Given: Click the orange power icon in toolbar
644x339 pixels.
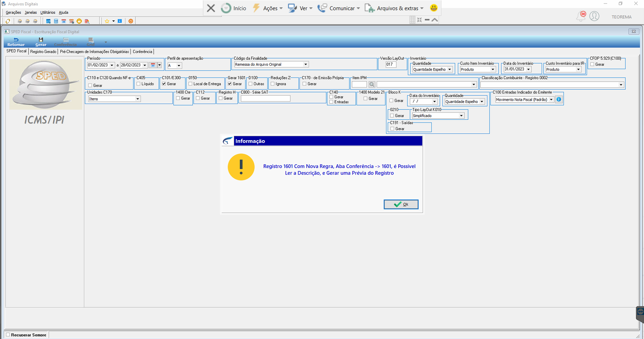Looking at the screenshot, I should click(131, 21).
